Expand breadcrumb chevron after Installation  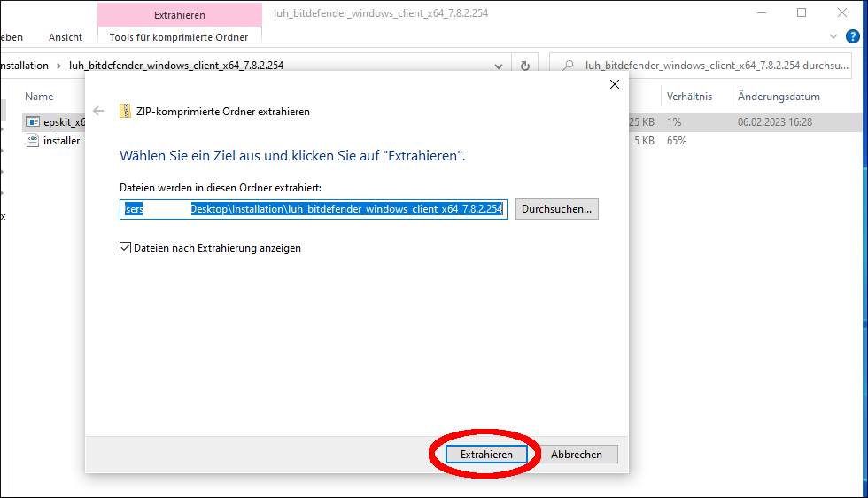click(58, 66)
